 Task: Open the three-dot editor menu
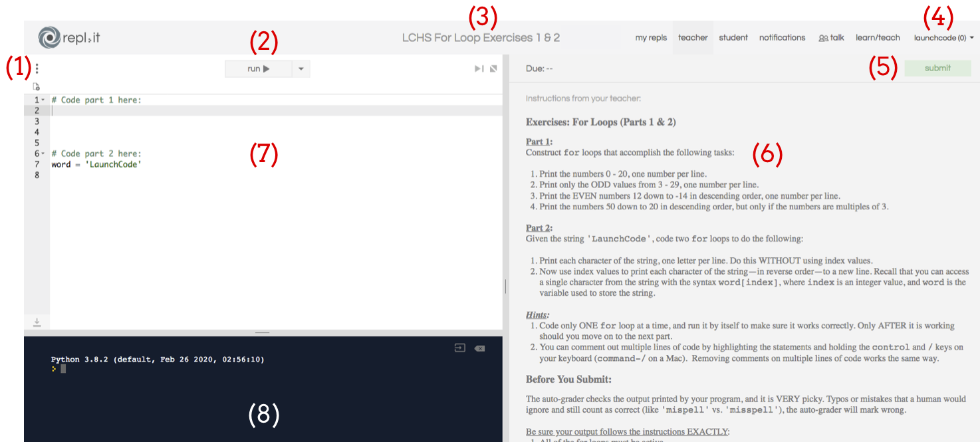37,68
